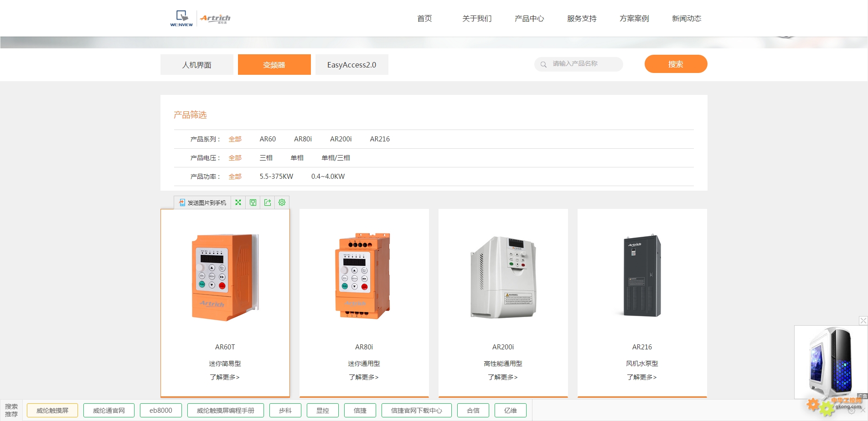868x421 pixels.
Task: Open the AR200i product image
Action: [x=503, y=277]
